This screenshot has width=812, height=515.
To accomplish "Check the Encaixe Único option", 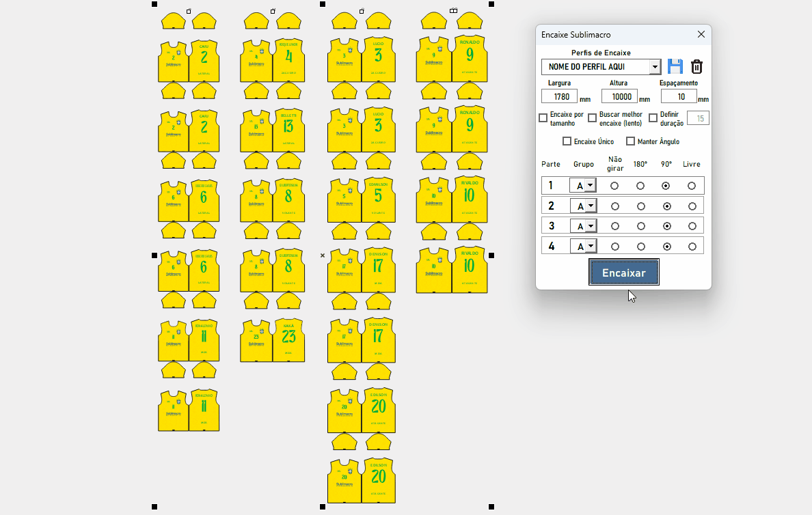I will click(x=567, y=141).
